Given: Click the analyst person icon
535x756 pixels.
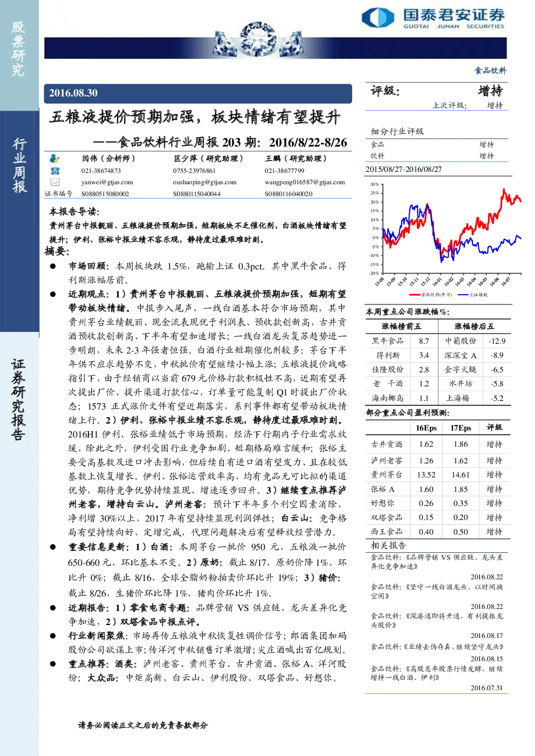Looking at the screenshot, I should (x=54, y=158).
